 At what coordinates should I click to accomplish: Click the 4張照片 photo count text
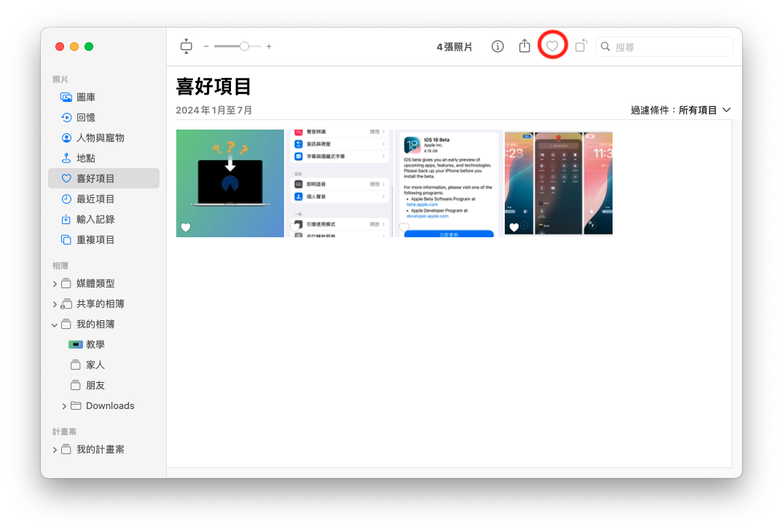[455, 47]
